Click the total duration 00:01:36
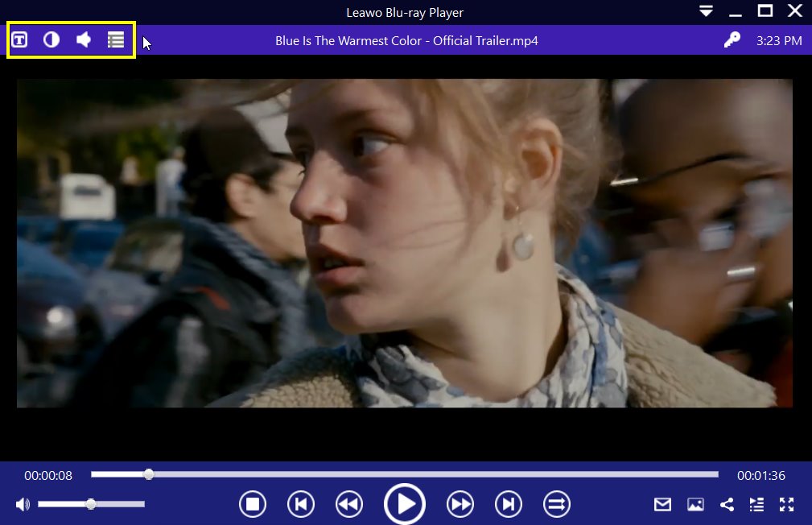Image resolution: width=812 pixels, height=525 pixels. (x=761, y=475)
